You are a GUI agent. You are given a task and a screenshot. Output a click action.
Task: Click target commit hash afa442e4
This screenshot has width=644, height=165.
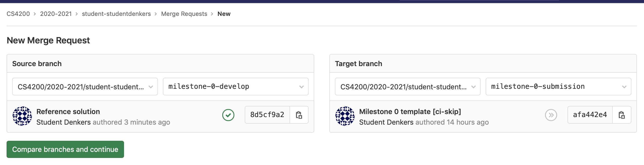[590, 115]
